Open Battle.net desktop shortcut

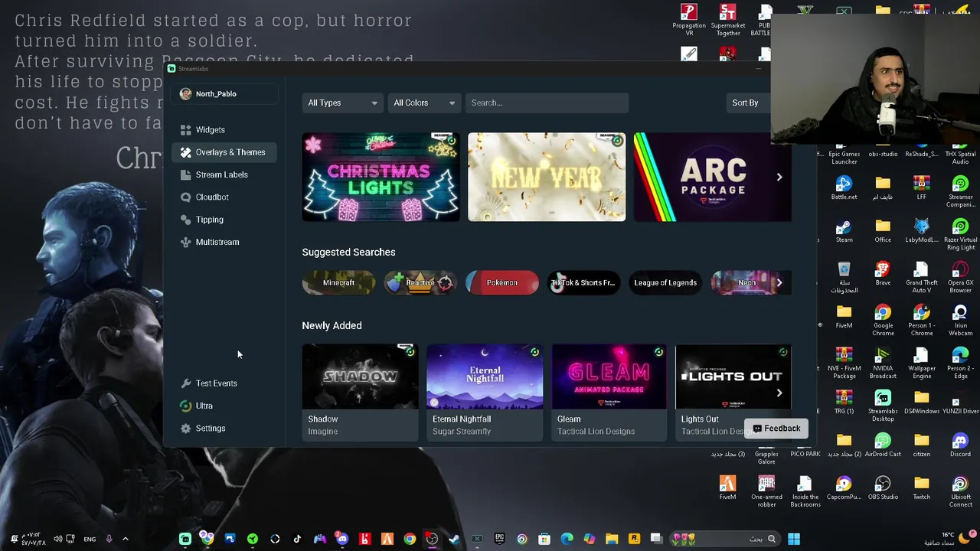pos(844,188)
